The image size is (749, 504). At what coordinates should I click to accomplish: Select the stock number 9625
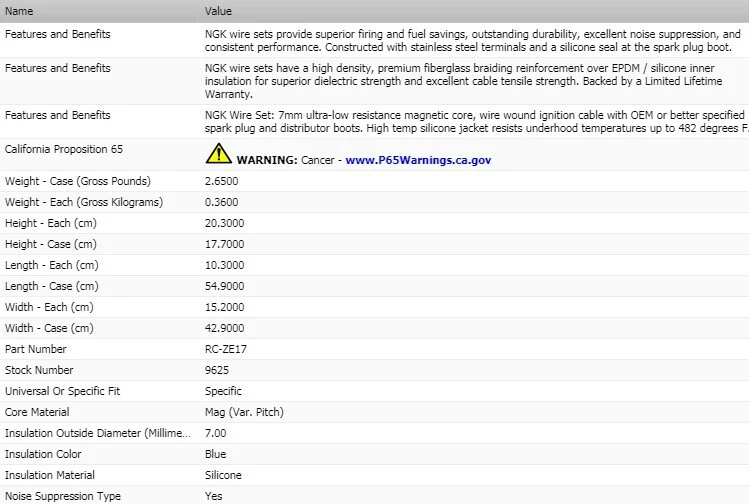click(217, 370)
